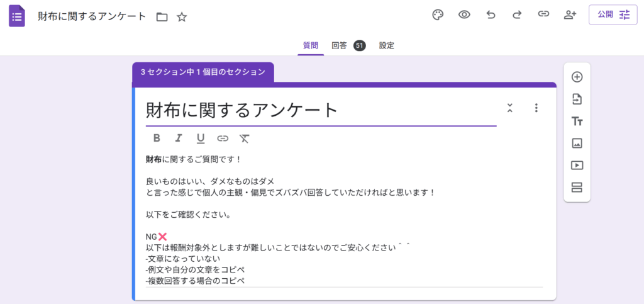644x304 pixels.
Task: Open the section three-dot menu
Action: [536, 108]
